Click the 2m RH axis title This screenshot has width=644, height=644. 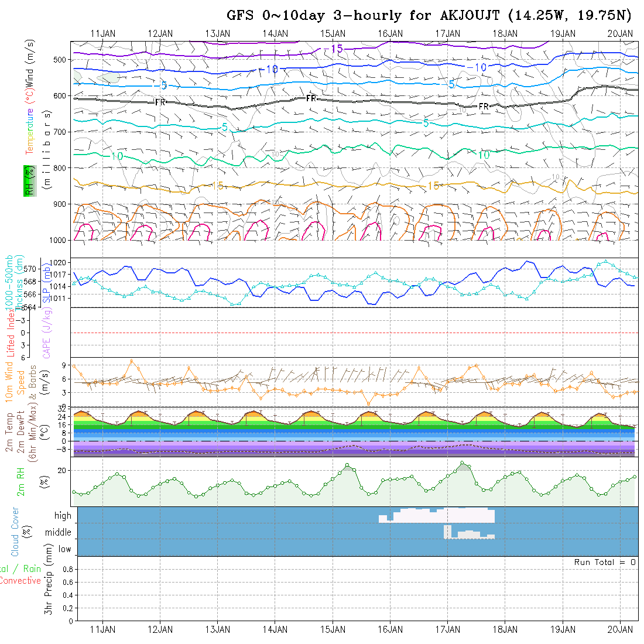(21, 481)
